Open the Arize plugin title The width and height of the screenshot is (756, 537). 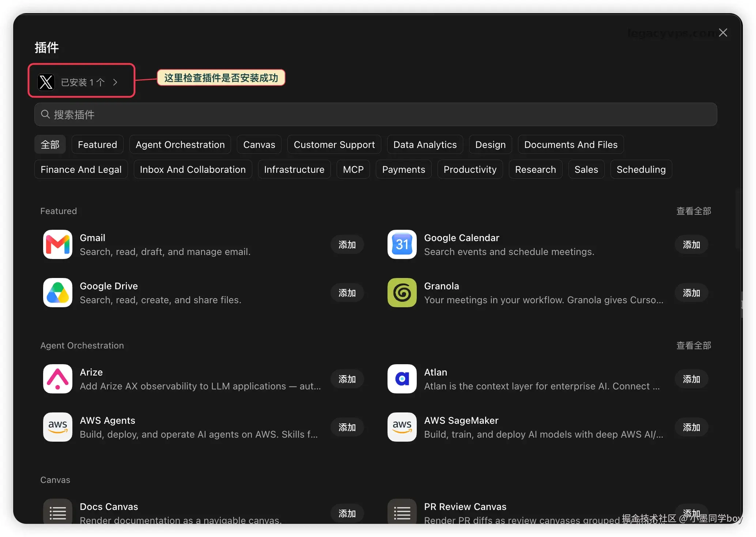click(91, 372)
